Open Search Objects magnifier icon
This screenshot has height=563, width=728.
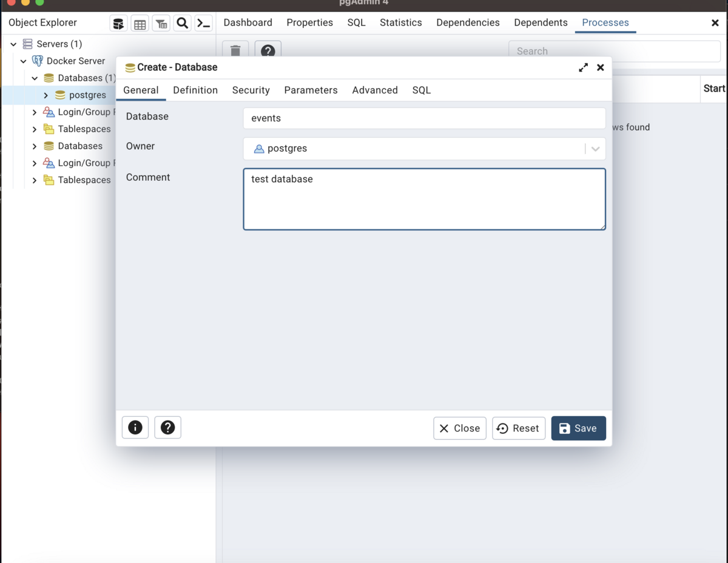tap(182, 24)
